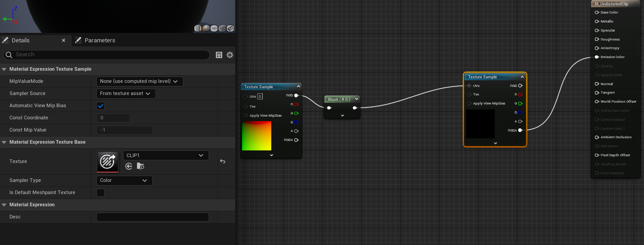The width and height of the screenshot is (644, 245).
Task: Disable Automatic View Mip Bias checkbox
Action: pos(100,106)
